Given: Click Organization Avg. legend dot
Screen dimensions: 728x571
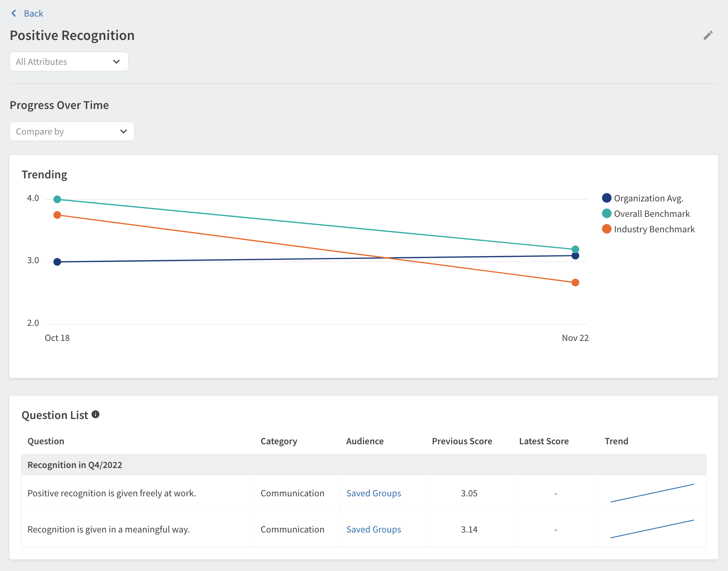Looking at the screenshot, I should [x=607, y=198].
